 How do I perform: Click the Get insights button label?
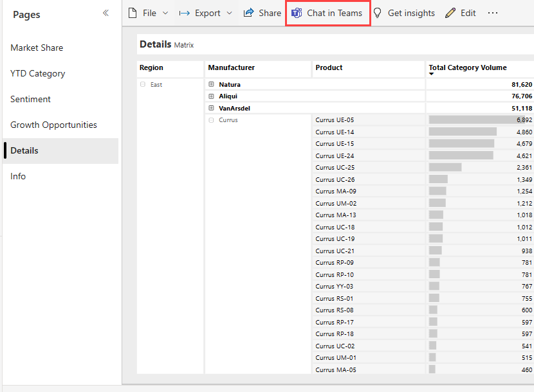click(x=411, y=13)
